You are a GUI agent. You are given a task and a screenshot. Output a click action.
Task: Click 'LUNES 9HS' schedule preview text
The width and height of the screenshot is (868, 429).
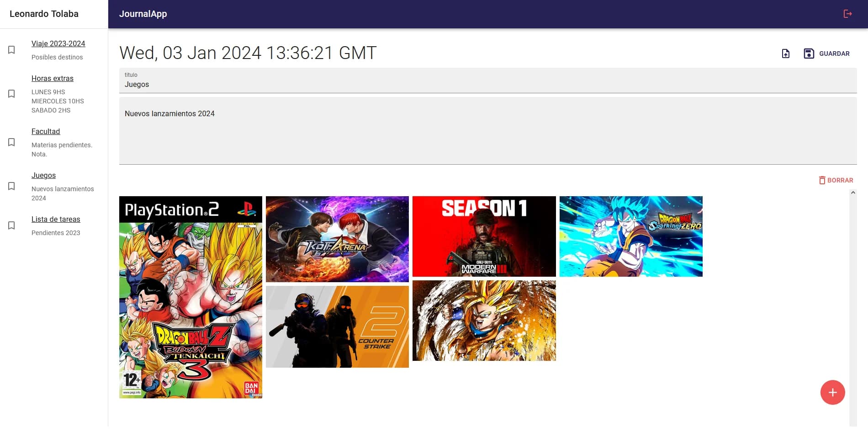pos(48,92)
